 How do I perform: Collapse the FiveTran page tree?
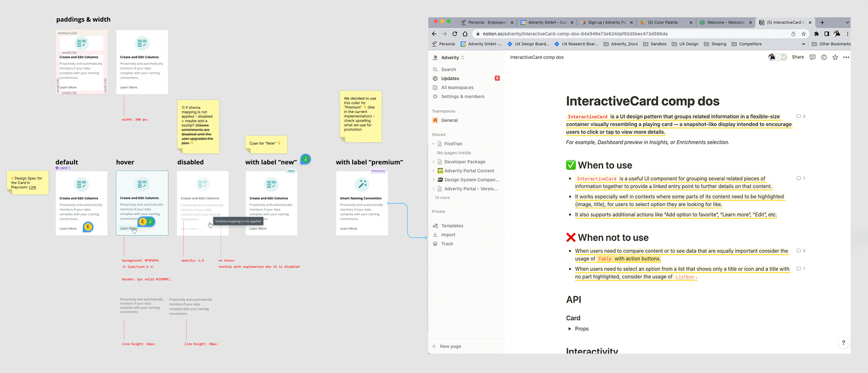(434, 144)
